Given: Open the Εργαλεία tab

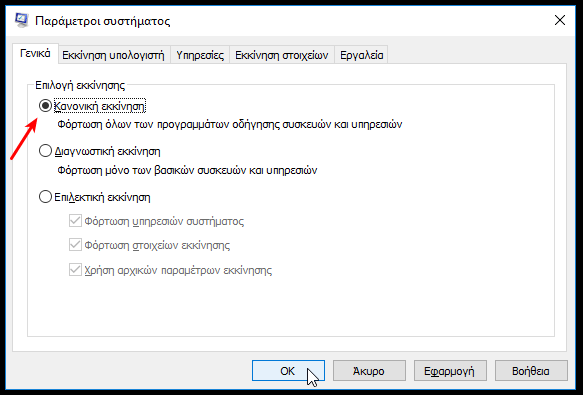Looking at the screenshot, I should 361,55.
